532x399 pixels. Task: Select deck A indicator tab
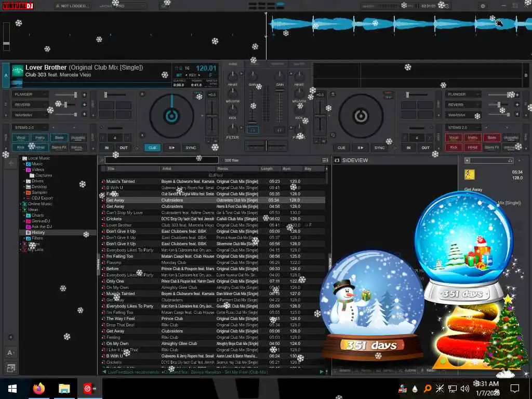(x=6, y=75)
